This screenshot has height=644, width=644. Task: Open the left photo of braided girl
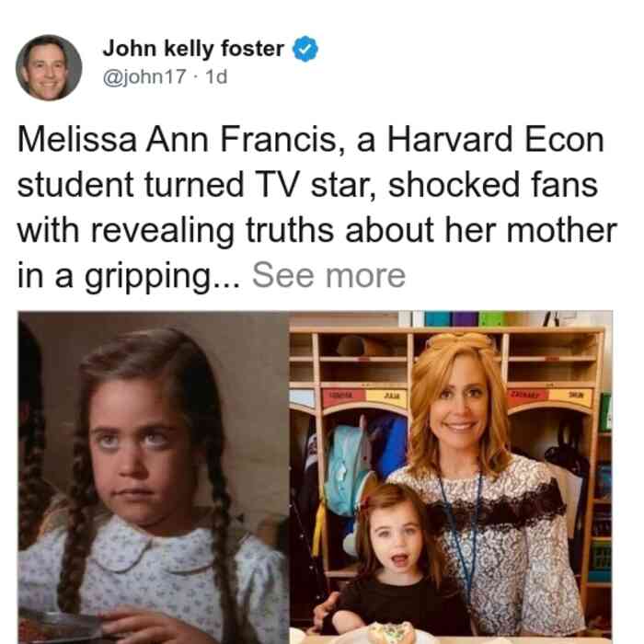pyautogui.click(x=154, y=477)
